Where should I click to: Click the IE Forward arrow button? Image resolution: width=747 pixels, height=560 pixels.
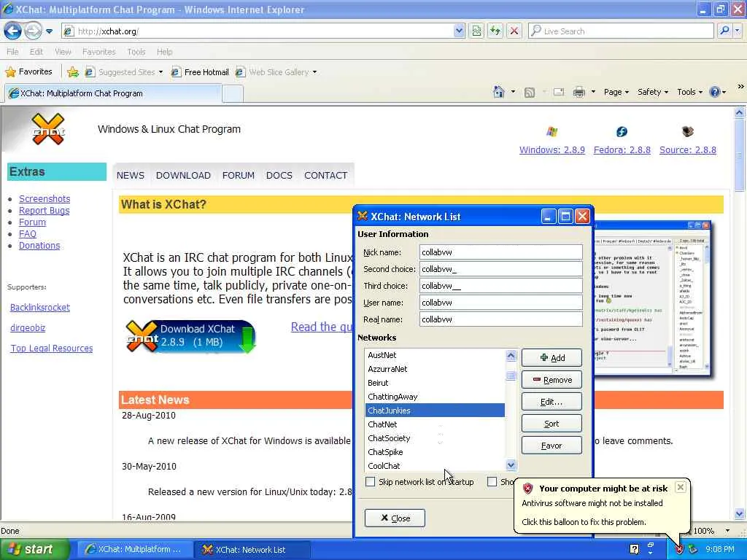click(x=33, y=31)
